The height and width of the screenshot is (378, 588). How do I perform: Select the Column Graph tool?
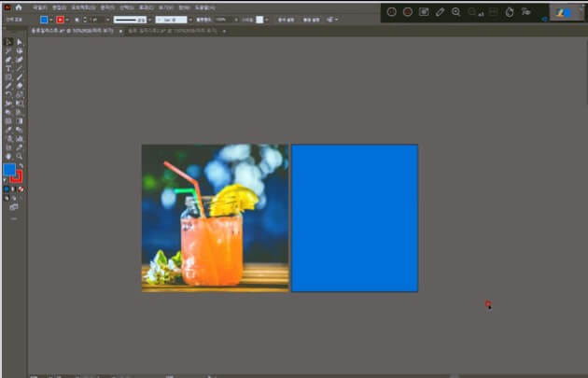(20, 139)
